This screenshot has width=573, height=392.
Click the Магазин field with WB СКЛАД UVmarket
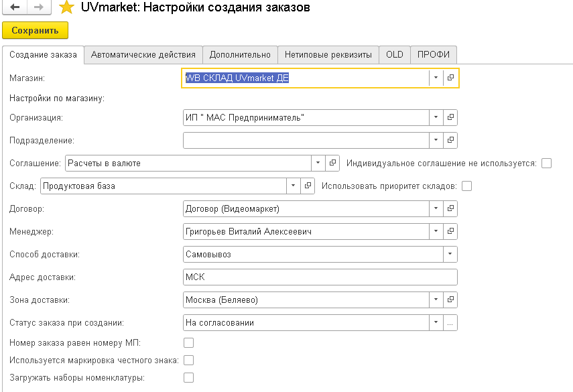(306, 78)
